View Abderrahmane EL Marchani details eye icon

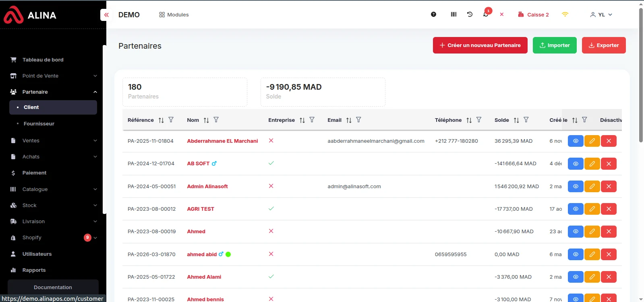pyautogui.click(x=576, y=141)
